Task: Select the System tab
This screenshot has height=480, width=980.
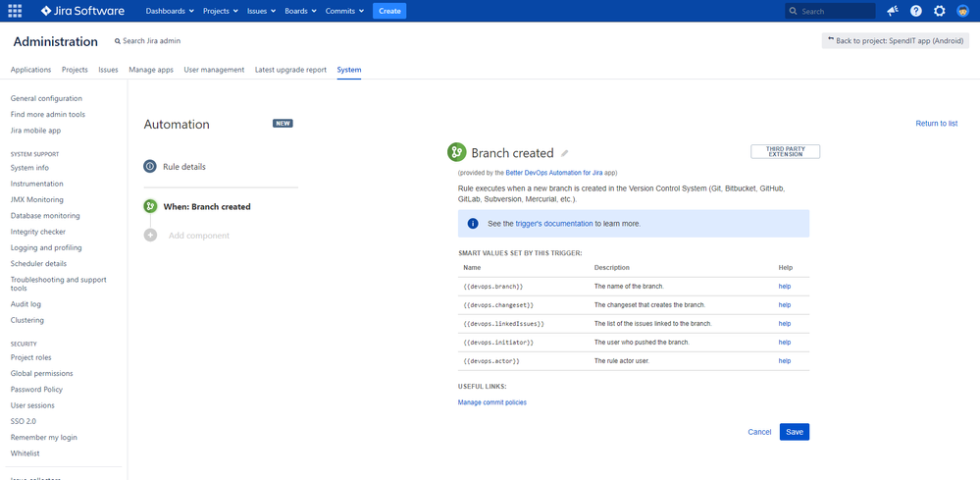Action: pos(349,70)
